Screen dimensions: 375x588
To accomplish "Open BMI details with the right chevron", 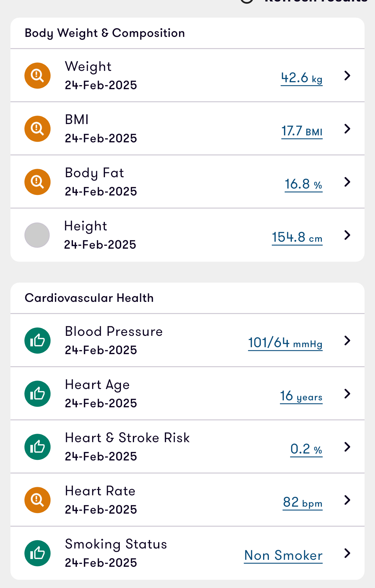I will (347, 129).
